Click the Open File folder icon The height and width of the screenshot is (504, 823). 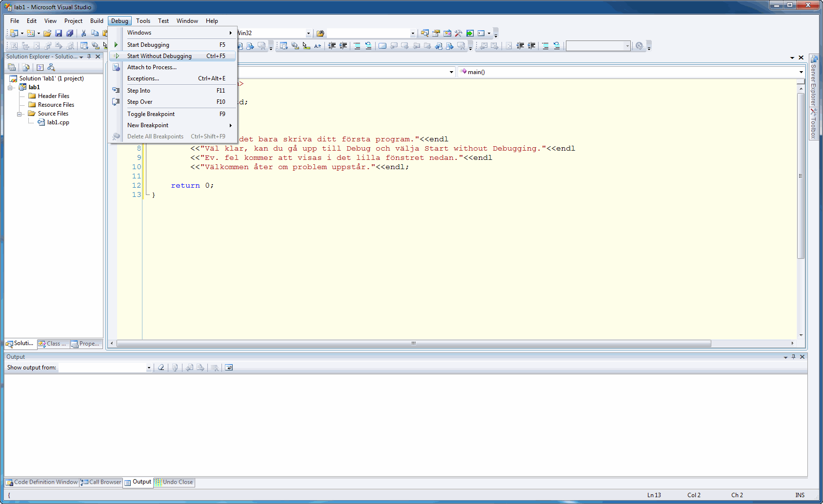tap(47, 33)
